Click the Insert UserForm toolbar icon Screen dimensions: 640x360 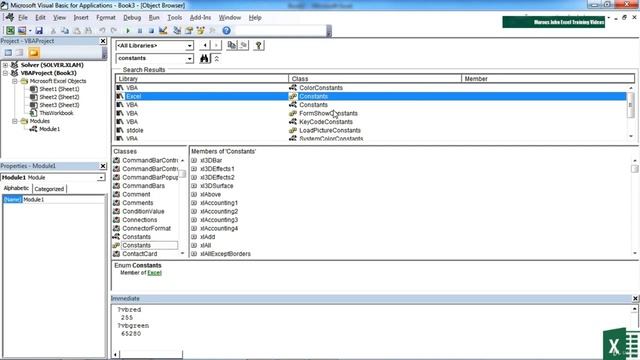pos(22,31)
